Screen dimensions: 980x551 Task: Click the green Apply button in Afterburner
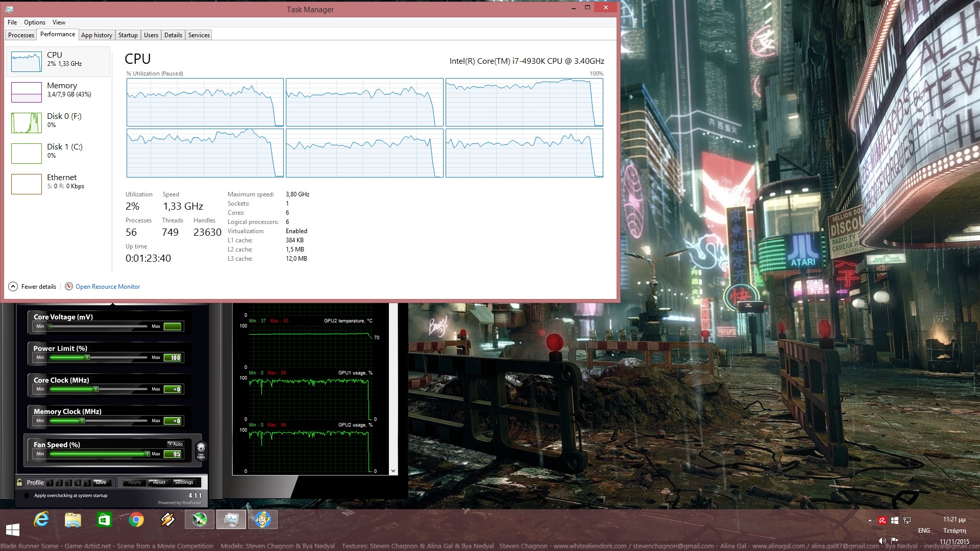click(x=133, y=482)
